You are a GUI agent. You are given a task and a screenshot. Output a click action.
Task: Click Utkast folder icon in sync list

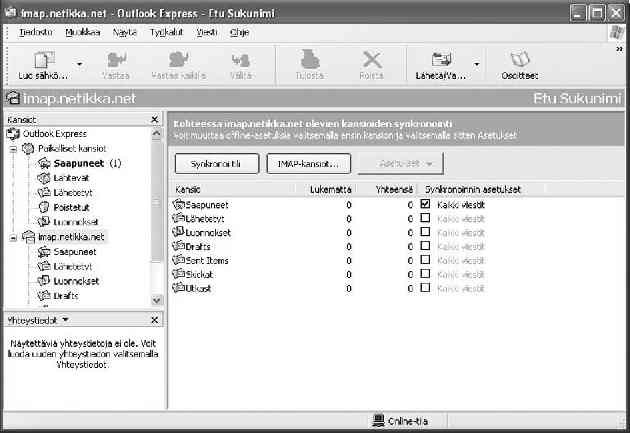pos(178,288)
